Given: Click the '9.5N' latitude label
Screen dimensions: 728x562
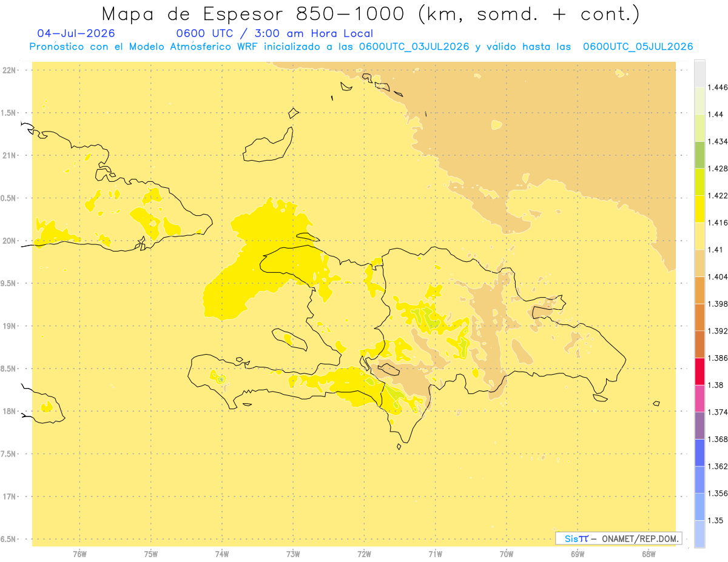Looking at the screenshot, I should pos(8,283).
